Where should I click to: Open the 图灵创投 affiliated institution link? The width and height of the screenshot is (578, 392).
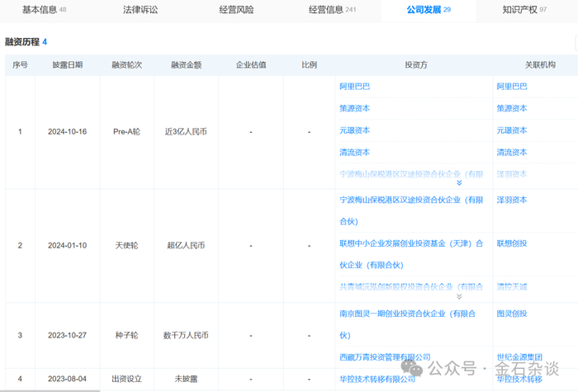(x=512, y=314)
